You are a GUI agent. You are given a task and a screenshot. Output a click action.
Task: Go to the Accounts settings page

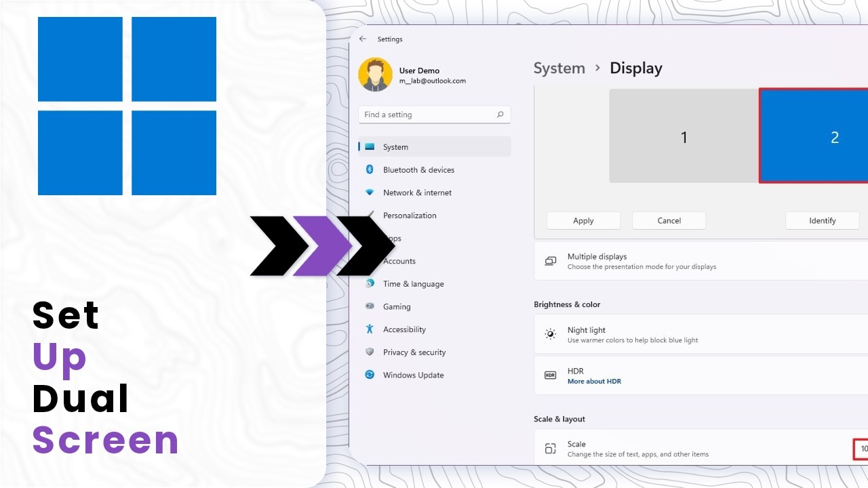(x=435, y=261)
